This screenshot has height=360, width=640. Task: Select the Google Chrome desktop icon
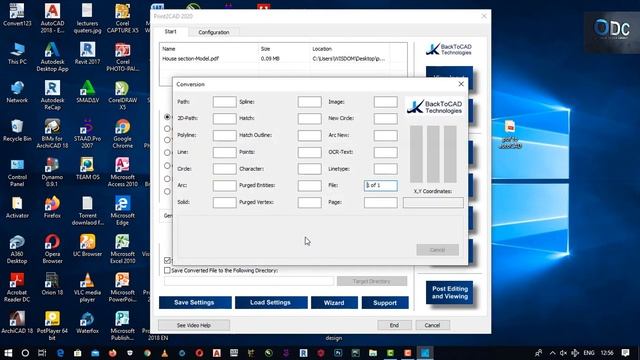pyautogui.click(x=122, y=133)
